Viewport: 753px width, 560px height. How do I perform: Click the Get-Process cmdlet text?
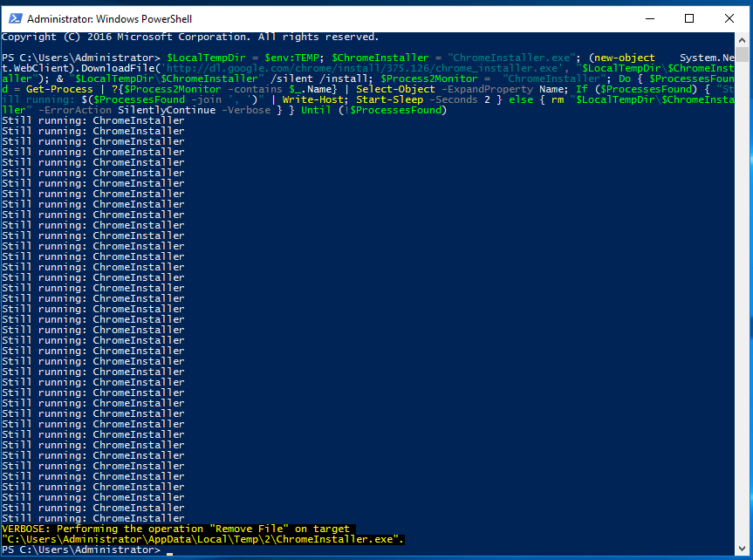[x=57, y=88]
